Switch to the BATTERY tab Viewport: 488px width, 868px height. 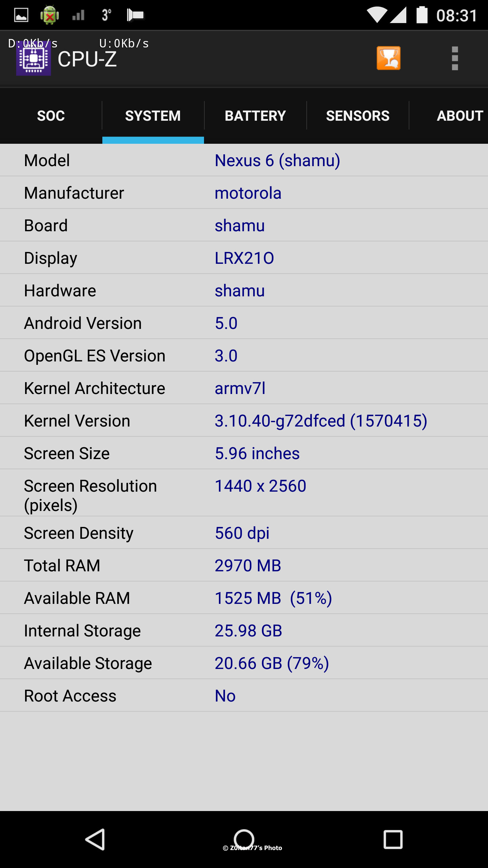pos(255,116)
